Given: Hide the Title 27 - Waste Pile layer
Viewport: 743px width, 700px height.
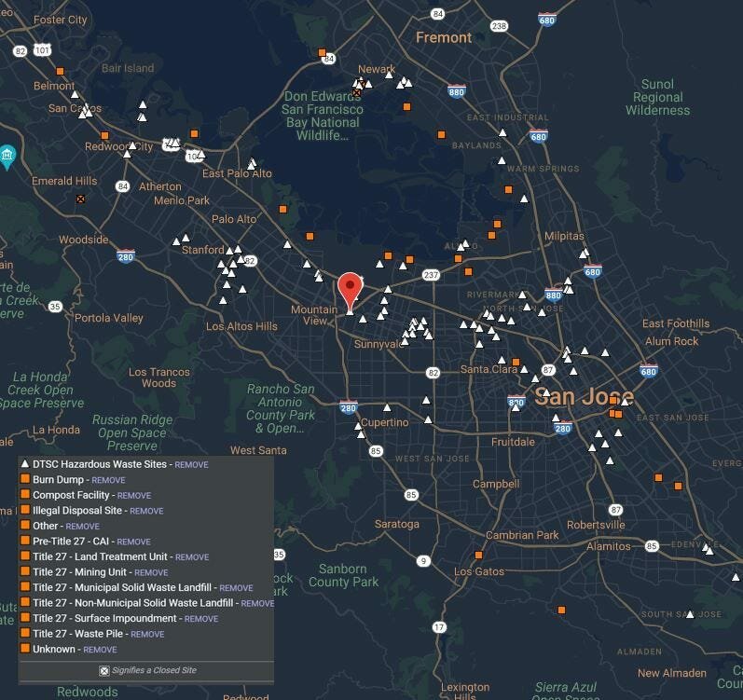Looking at the screenshot, I should (147, 634).
